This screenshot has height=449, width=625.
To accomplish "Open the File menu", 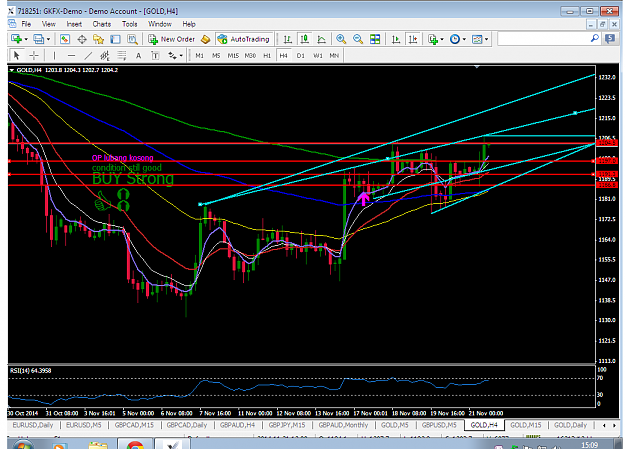I will (x=26, y=24).
